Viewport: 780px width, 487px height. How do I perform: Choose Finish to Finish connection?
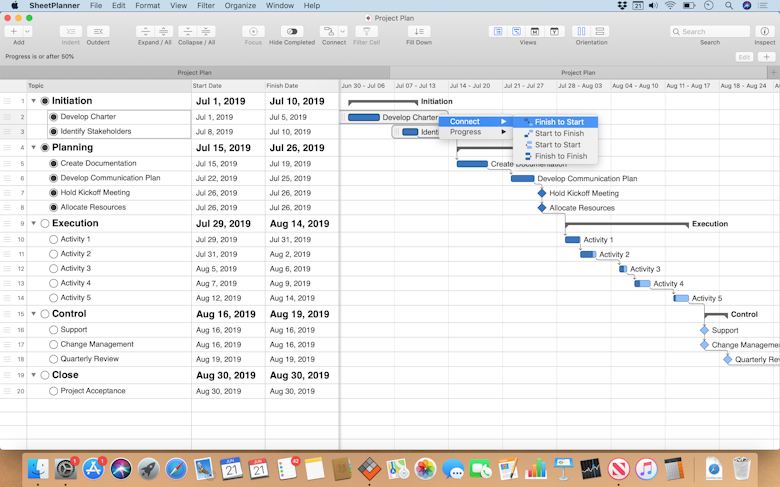[555, 156]
